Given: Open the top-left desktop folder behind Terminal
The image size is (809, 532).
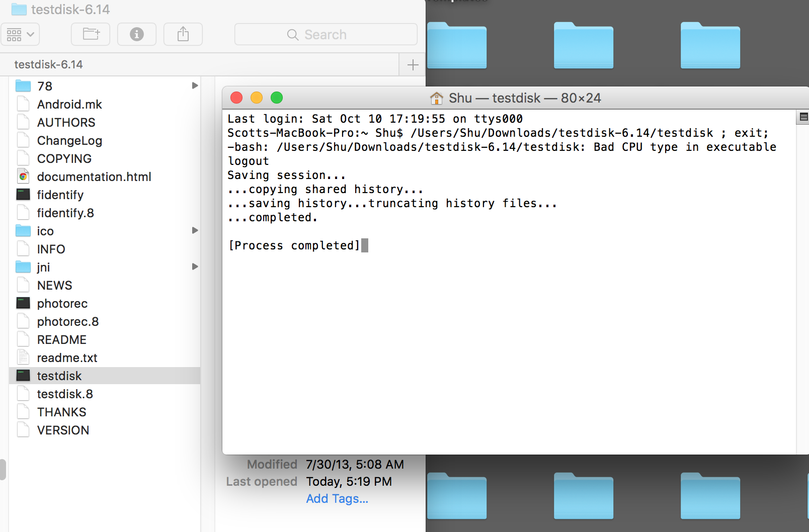Looking at the screenshot, I should 457,45.
